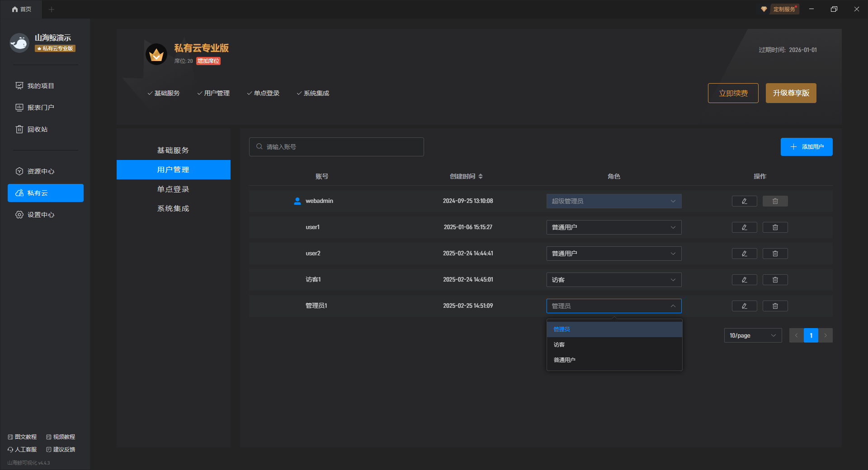The width and height of the screenshot is (868, 470).
Task: Edit the user1 account
Action: 744,227
